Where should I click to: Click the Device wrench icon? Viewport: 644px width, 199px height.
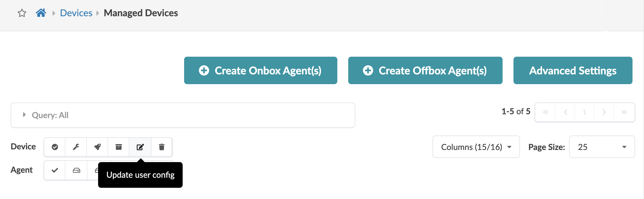[76, 147]
